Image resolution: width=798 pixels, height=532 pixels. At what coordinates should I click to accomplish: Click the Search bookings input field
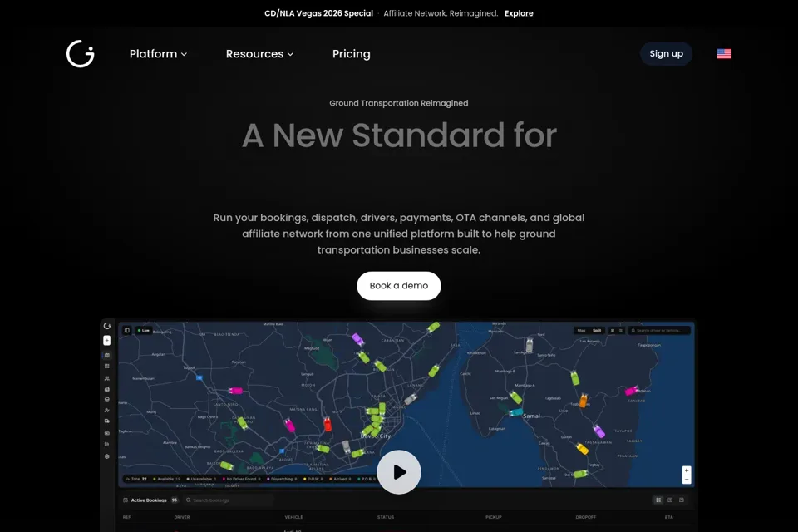coord(228,500)
